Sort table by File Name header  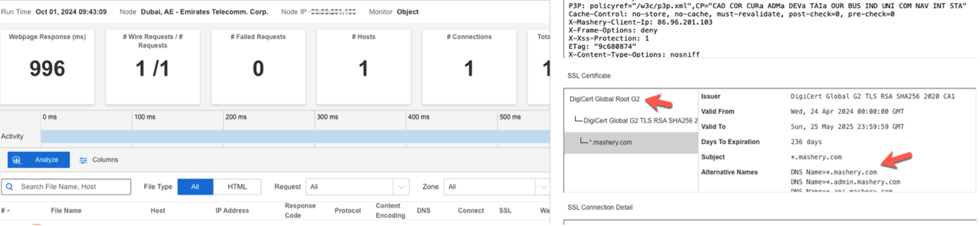click(x=66, y=211)
